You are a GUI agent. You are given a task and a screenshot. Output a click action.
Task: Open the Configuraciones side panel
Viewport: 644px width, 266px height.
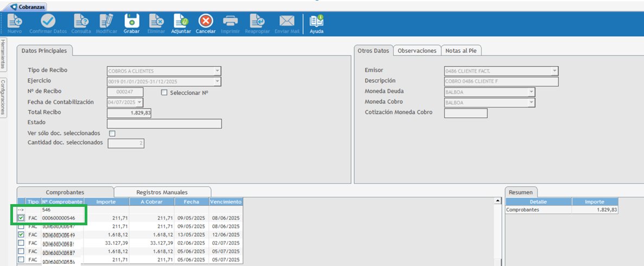click(3, 98)
